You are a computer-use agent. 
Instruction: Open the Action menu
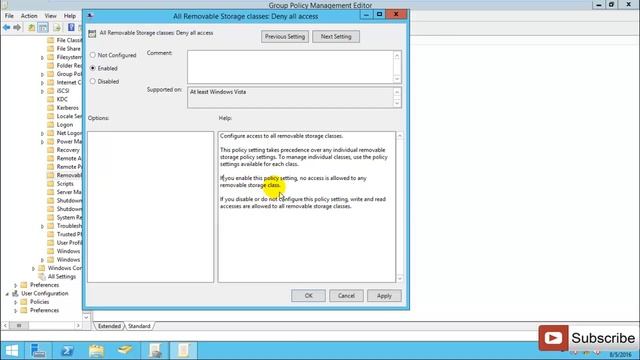(29, 16)
